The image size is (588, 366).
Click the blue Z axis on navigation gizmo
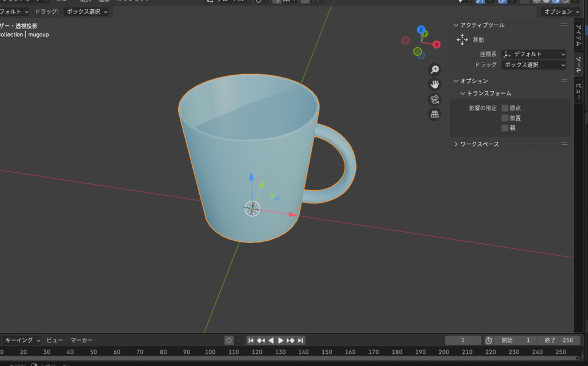(x=421, y=29)
